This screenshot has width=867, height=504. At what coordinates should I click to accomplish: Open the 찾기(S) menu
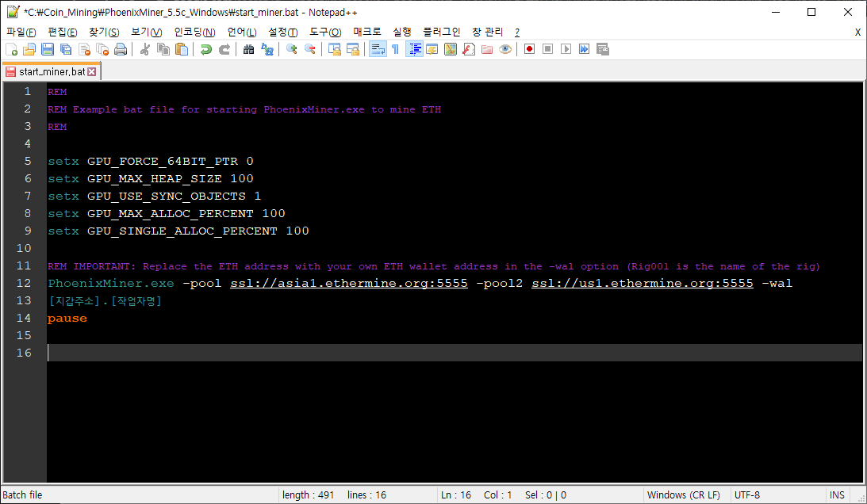[x=104, y=32]
